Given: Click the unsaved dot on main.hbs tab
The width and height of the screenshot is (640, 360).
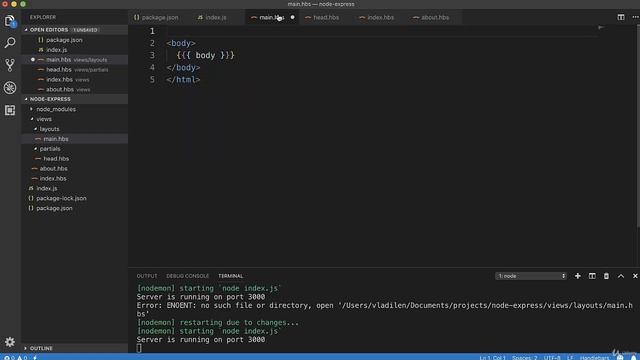Looking at the screenshot, I should point(292,17).
